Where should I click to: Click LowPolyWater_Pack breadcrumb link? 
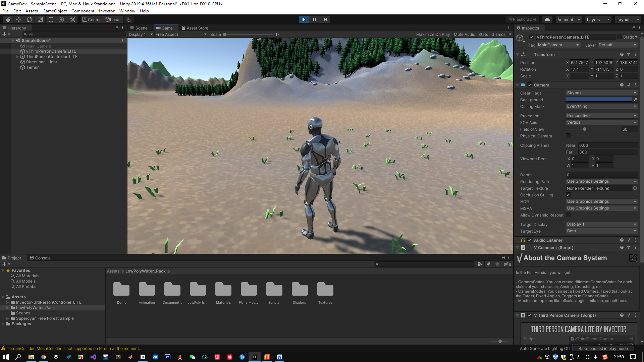pyautogui.click(x=146, y=271)
